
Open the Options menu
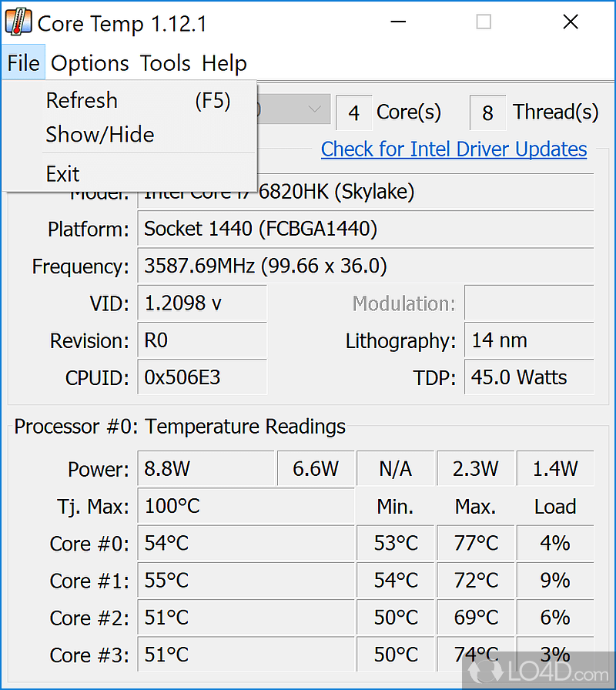(90, 63)
